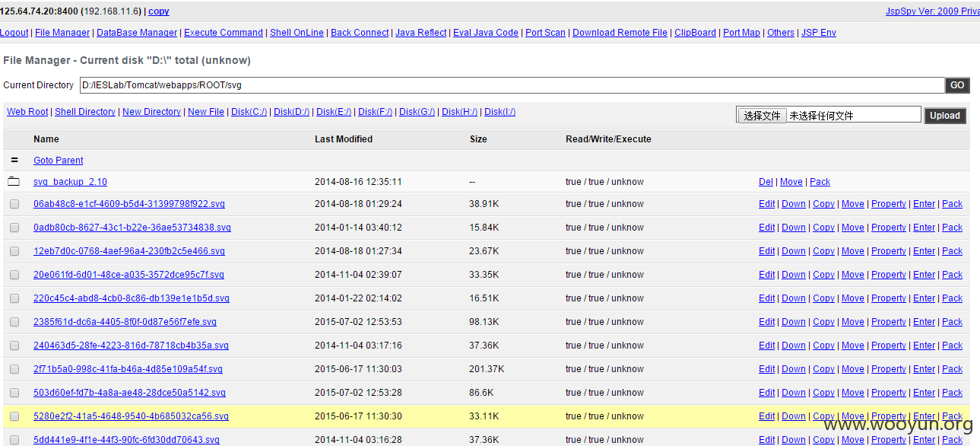Click the JspSpy Ver: 2009 link
980x446 pixels.
click(933, 11)
